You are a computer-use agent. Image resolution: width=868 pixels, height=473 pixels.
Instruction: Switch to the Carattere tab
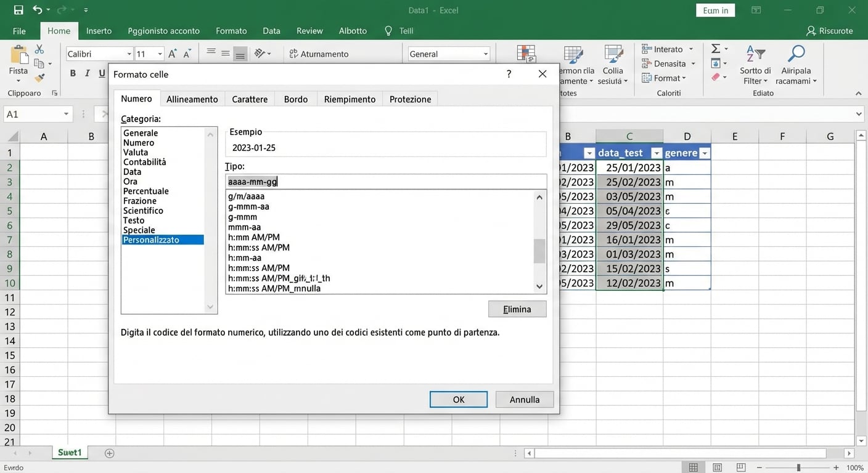[x=250, y=99]
